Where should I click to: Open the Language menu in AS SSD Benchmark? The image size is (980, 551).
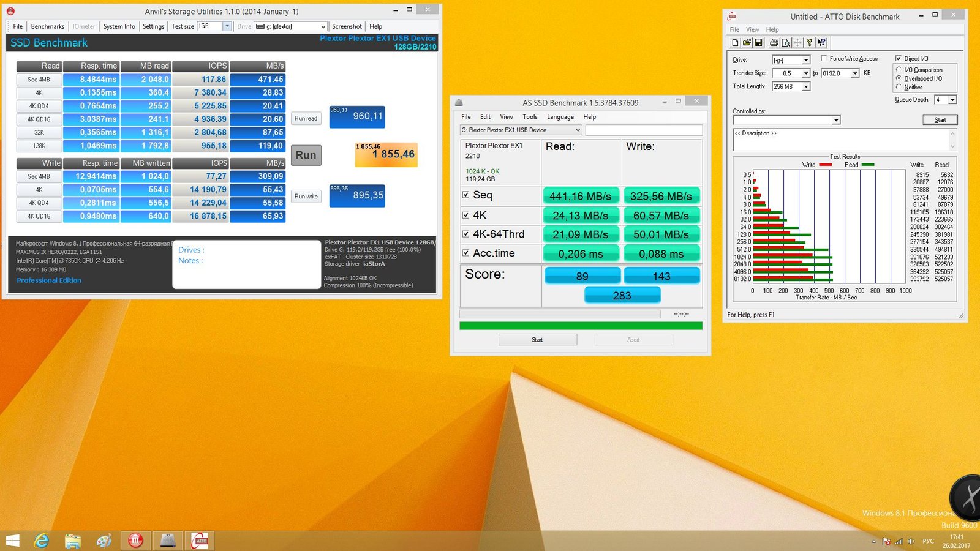560,117
